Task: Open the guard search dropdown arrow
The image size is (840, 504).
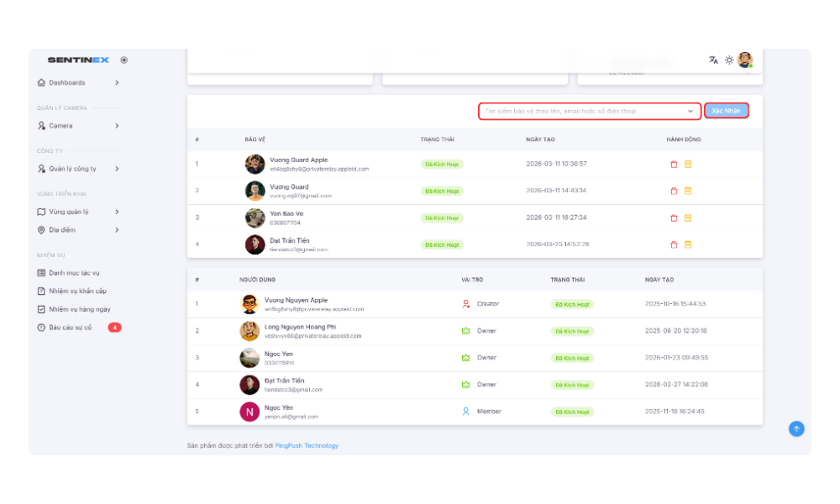Action: pos(690,111)
